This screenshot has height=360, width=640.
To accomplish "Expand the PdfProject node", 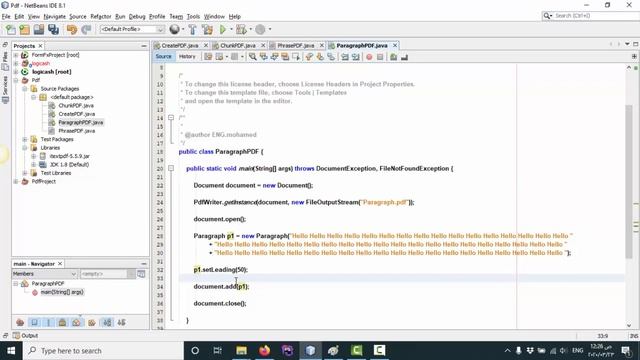I will click(16, 182).
